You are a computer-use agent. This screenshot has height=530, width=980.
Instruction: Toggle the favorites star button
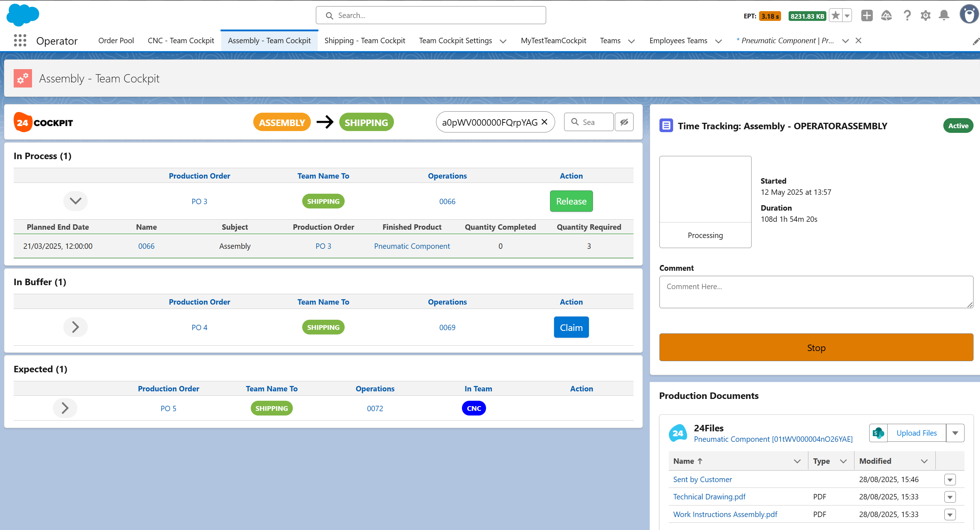(835, 15)
